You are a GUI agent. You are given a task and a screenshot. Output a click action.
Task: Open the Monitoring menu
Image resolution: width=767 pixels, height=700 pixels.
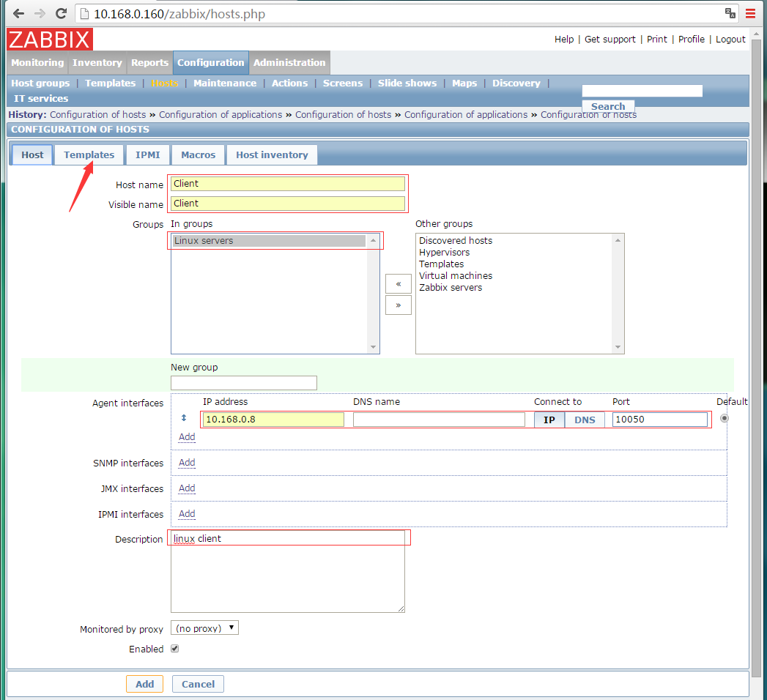click(37, 62)
